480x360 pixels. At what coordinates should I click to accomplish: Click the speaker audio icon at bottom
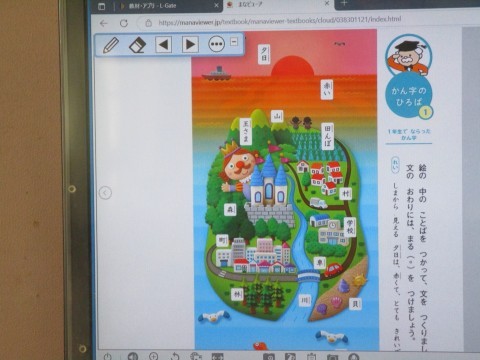[x=133, y=356]
